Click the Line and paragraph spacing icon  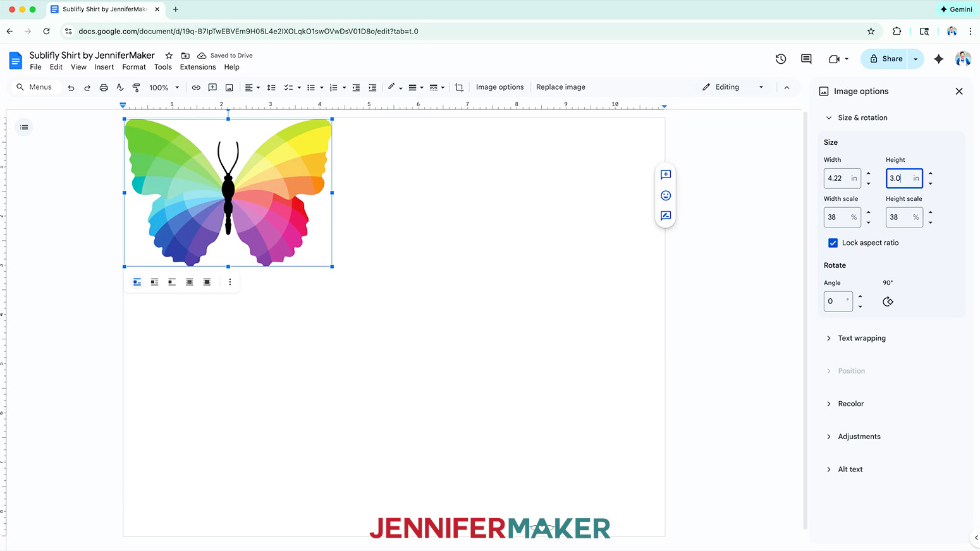click(271, 88)
